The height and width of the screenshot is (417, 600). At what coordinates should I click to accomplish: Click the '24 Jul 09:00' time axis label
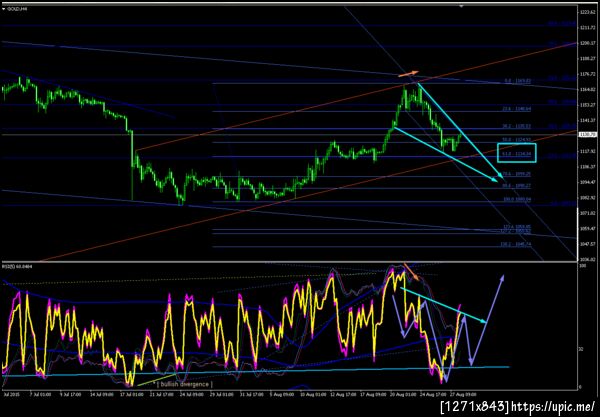point(194,394)
